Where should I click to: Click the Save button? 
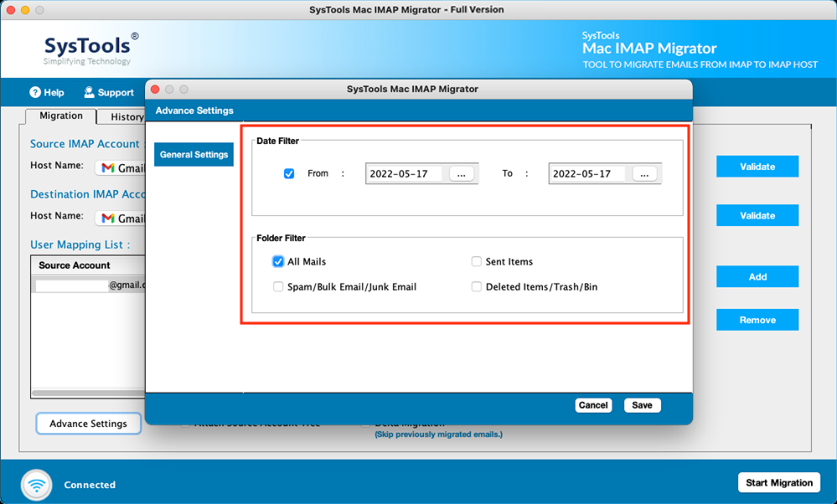642,405
